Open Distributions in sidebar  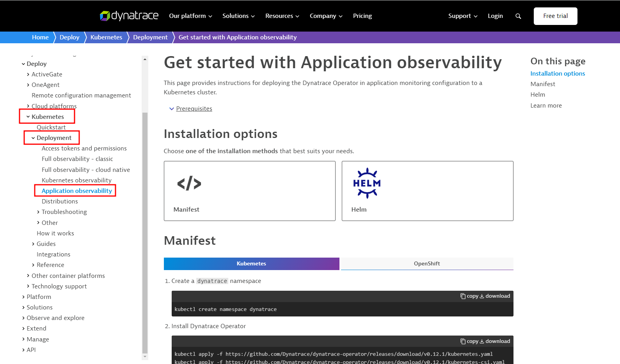tap(60, 201)
